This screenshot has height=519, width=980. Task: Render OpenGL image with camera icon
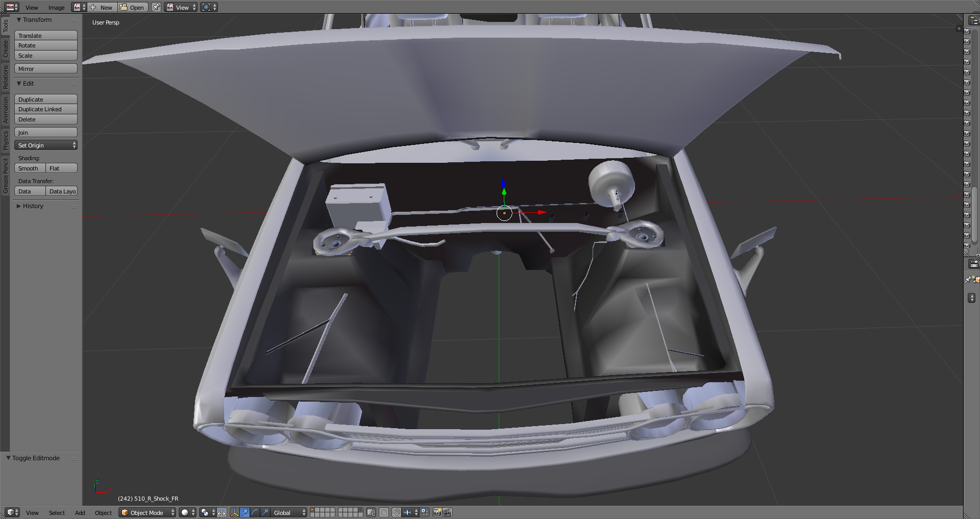[x=437, y=512]
